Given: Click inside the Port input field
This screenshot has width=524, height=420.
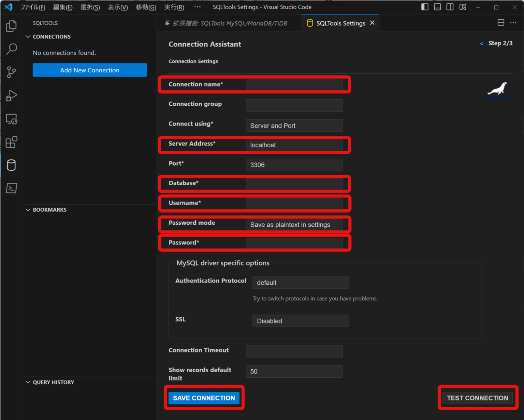Looking at the screenshot, I should [x=294, y=165].
